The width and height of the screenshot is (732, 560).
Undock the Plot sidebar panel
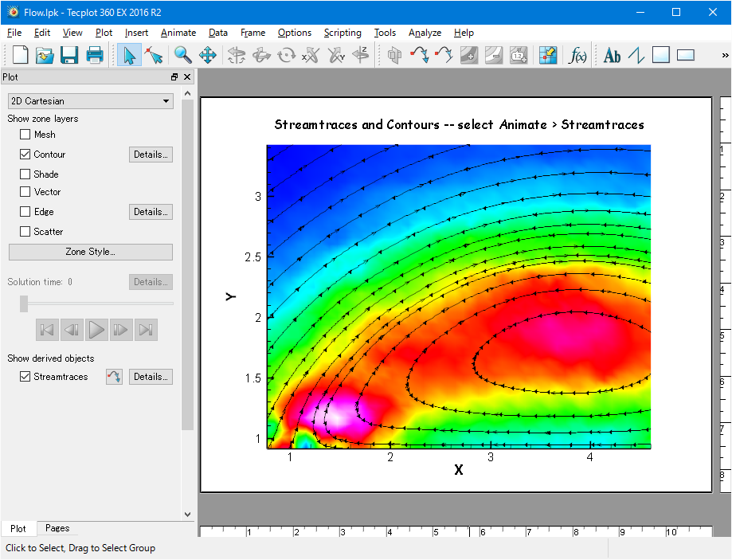174,77
